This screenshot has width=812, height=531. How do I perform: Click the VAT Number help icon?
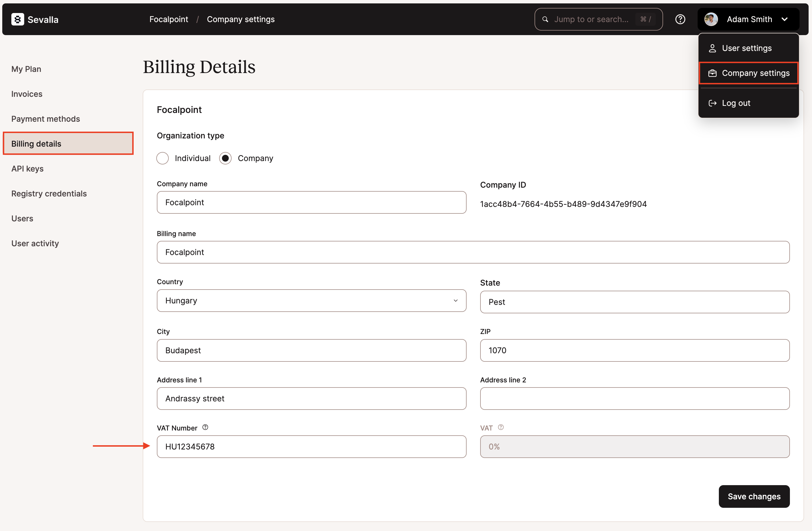pos(205,427)
